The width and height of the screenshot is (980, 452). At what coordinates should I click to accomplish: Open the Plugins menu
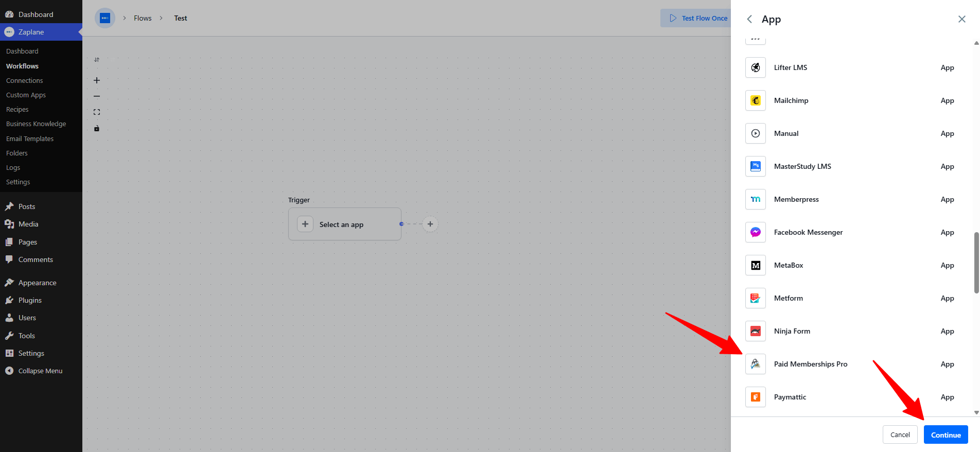[x=41, y=300]
